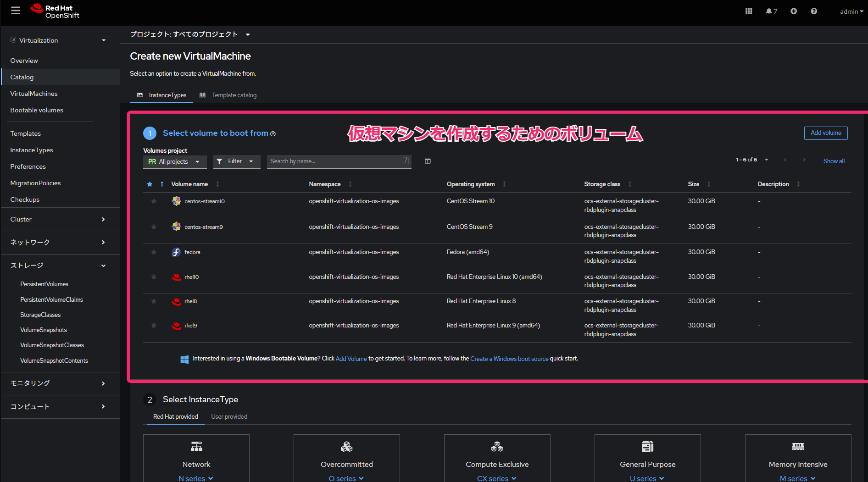Expand the N series dropdown link
The width and height of the screenshot is (868, 482).
tap(196, 478)
